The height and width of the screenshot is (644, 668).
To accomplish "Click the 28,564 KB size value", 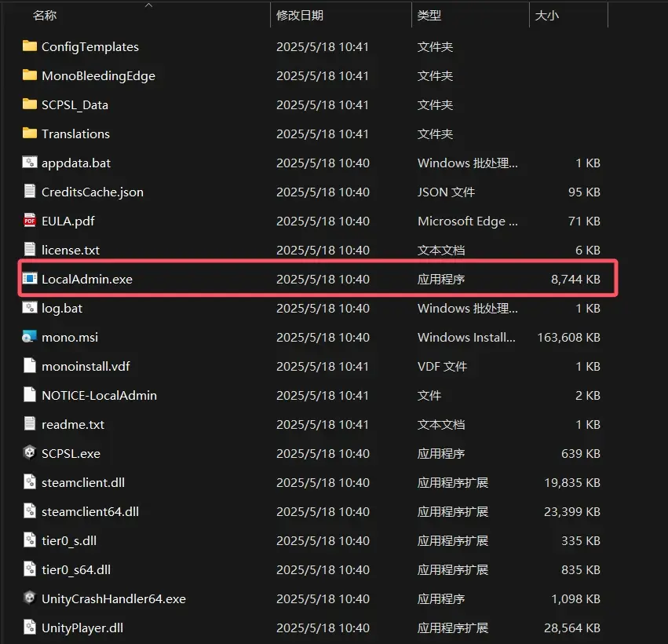I will tap(572, 628).
